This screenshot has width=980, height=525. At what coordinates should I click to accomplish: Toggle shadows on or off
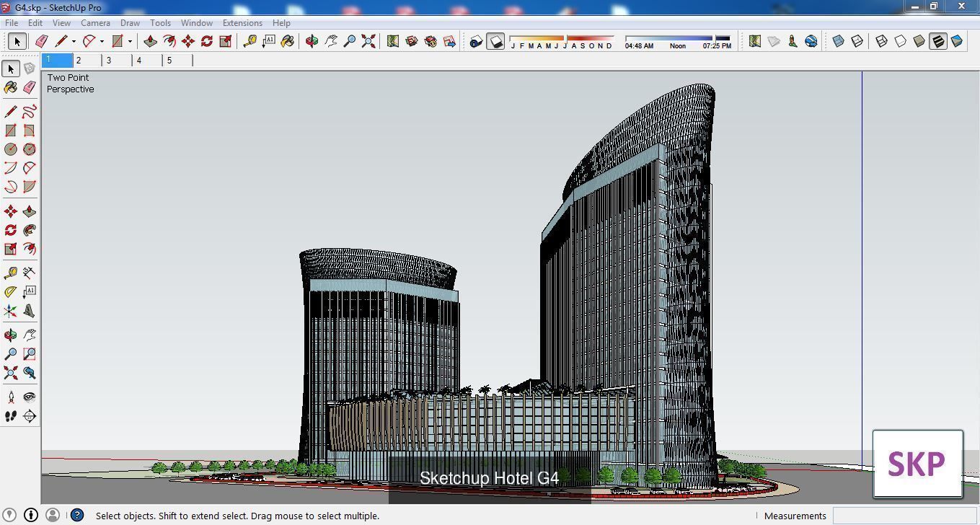click(496, 41)
